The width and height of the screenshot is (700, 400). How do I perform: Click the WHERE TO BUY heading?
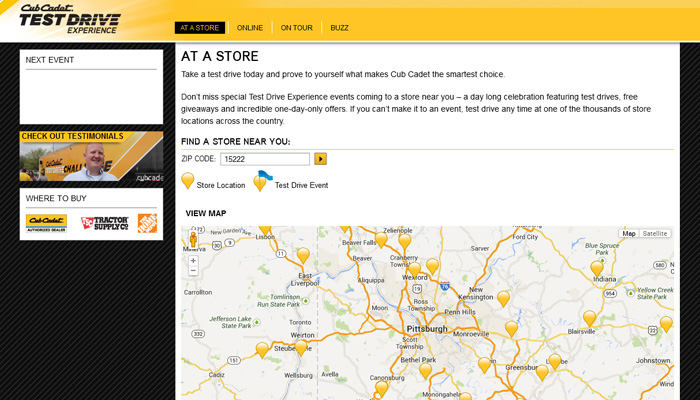coord(56,198)
